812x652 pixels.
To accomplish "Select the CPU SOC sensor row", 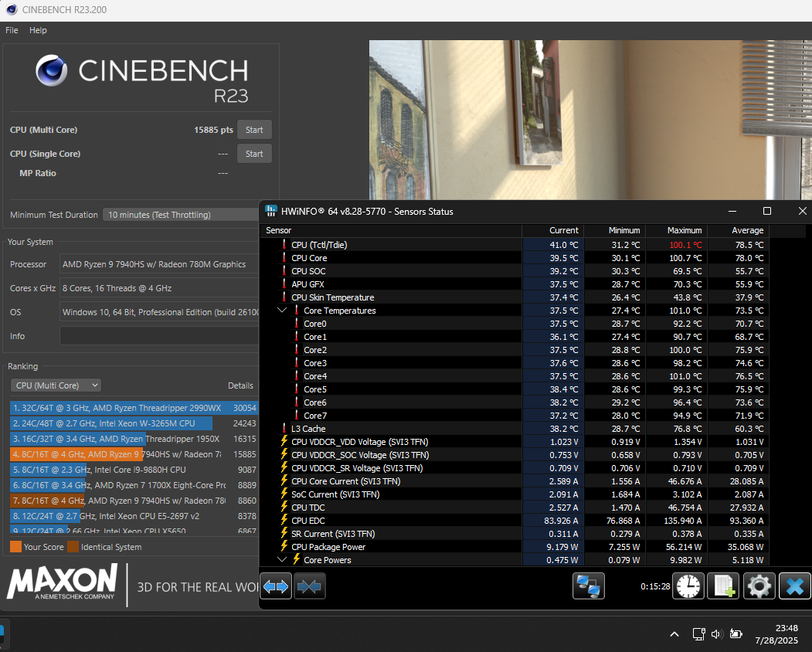I will (515, 270).
